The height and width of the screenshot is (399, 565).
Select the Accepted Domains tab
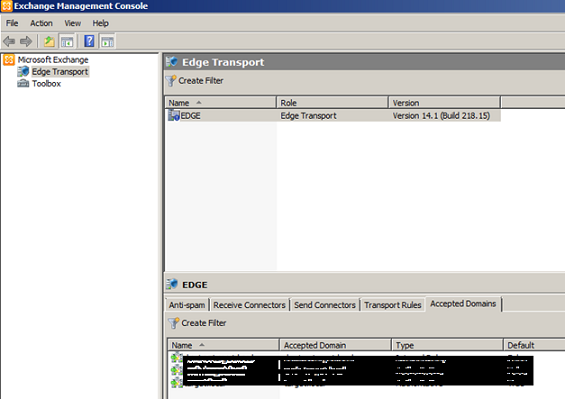click(463, 304)
